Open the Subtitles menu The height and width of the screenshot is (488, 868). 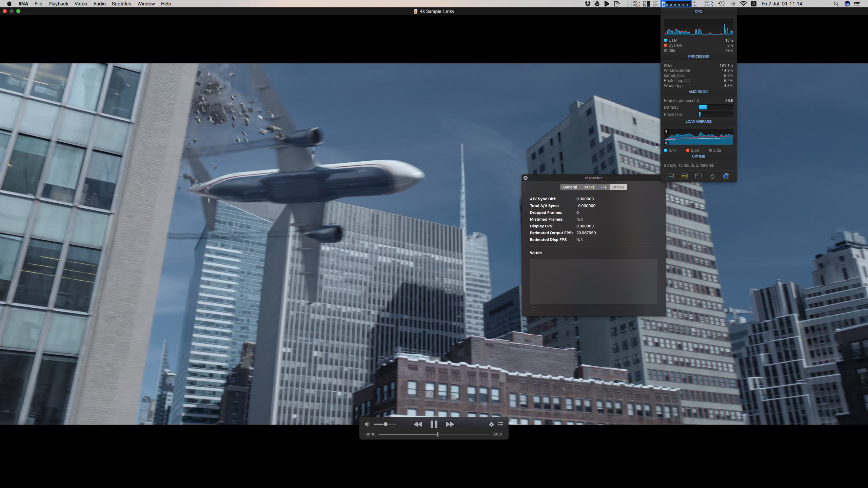(x=121, y=4)
